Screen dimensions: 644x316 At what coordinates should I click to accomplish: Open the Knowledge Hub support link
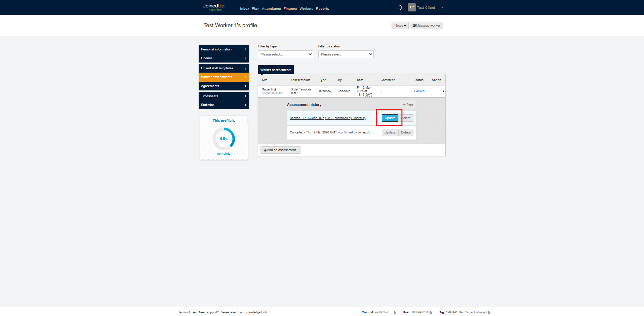point(233,312)
